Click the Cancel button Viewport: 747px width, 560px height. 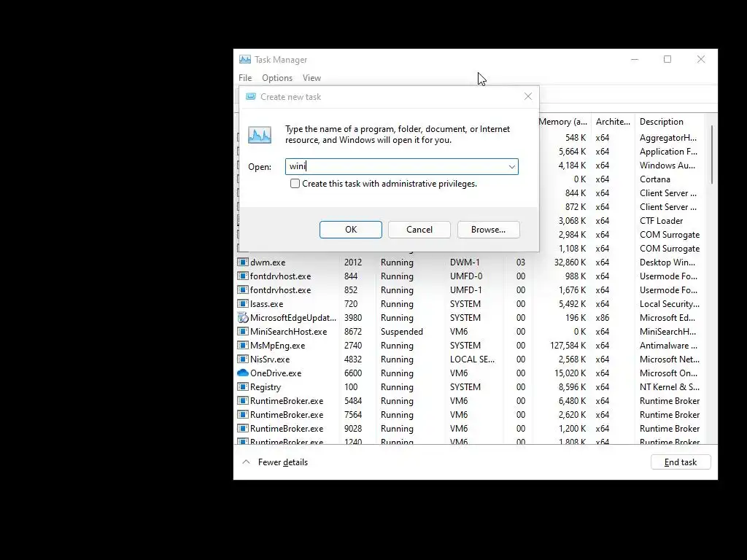(419, 230)
